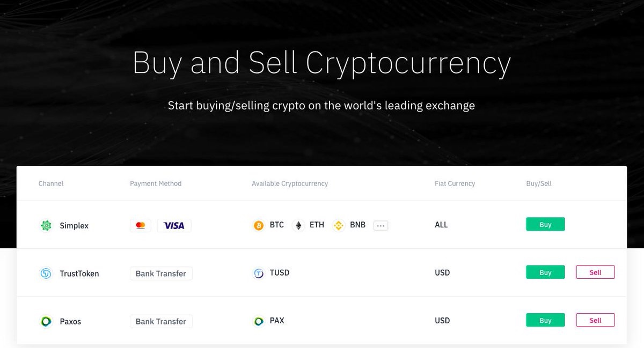This screenshot has width=644, height=348.
Task: Select Bank Transfer for Paxos
Action: pos(161,321)
